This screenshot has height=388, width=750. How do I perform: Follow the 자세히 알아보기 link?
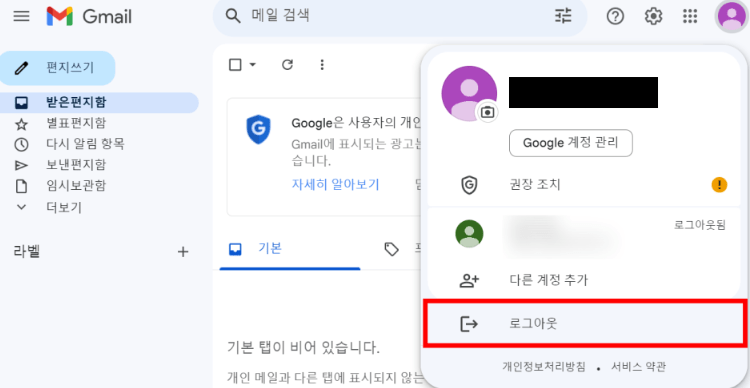(335, 185)
